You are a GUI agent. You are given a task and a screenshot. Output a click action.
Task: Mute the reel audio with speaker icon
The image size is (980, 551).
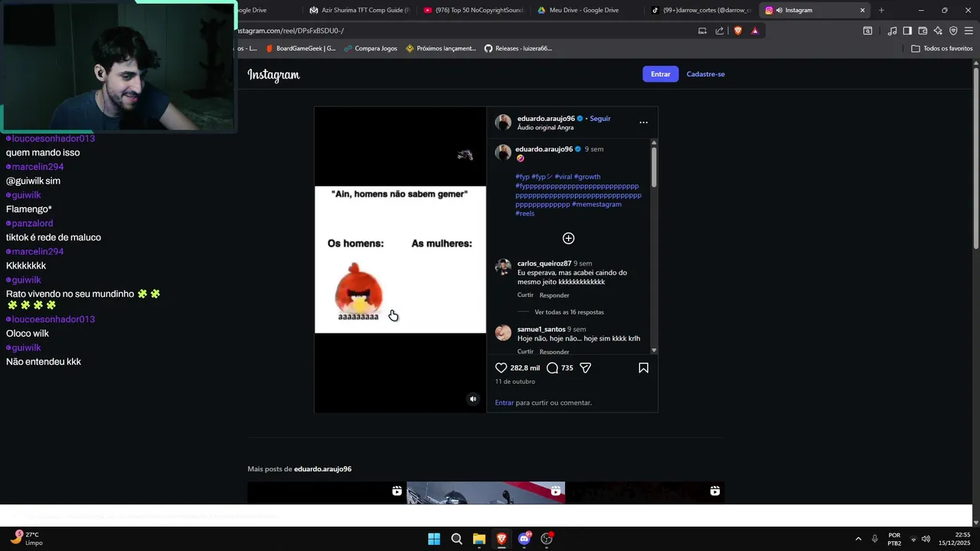[x=472, y=399]
